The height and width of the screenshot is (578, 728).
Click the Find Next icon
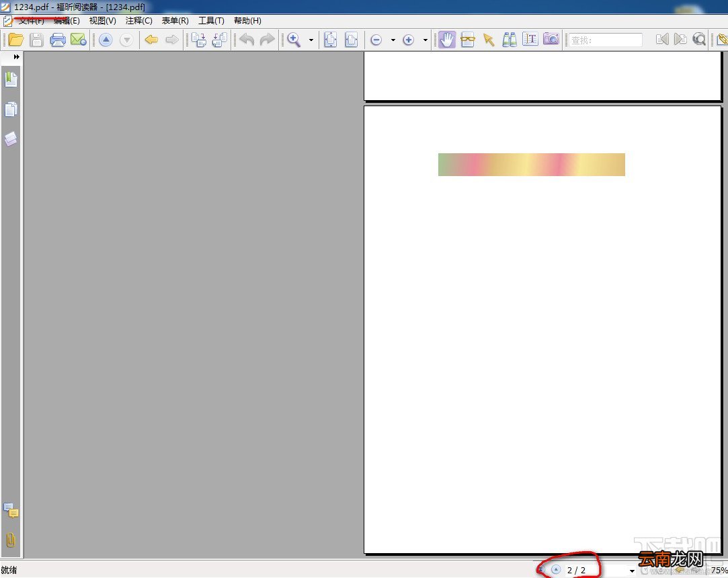[680, 40]
